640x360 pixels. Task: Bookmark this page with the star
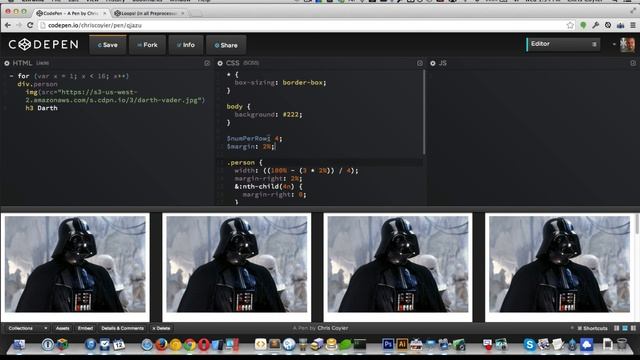pos(570,25)
